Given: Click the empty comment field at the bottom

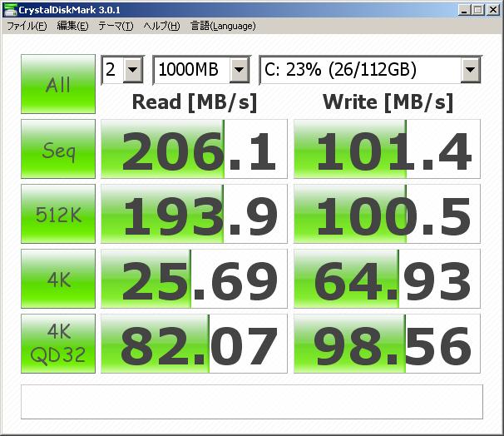Looking at the screenshot, I should (252, 402).
